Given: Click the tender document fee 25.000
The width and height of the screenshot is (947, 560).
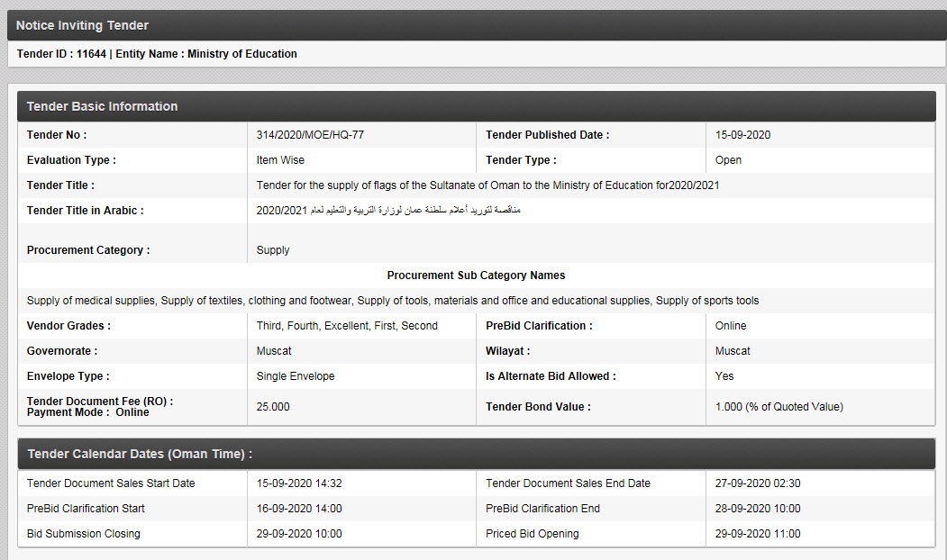Looking at the screenshot, I should pyautogui.click(x=273, y=407).
